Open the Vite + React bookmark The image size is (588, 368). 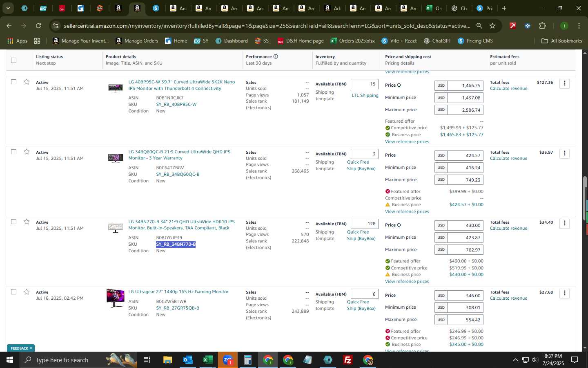click(x=399, y=41)
